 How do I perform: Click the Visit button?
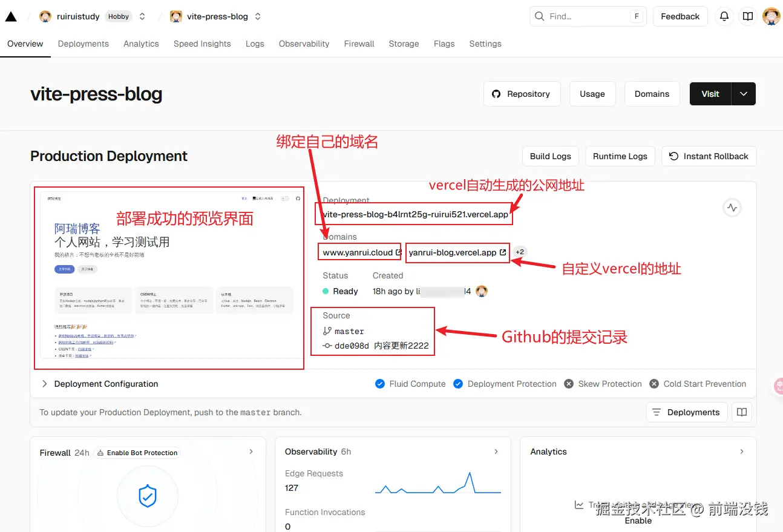[710, 94]
